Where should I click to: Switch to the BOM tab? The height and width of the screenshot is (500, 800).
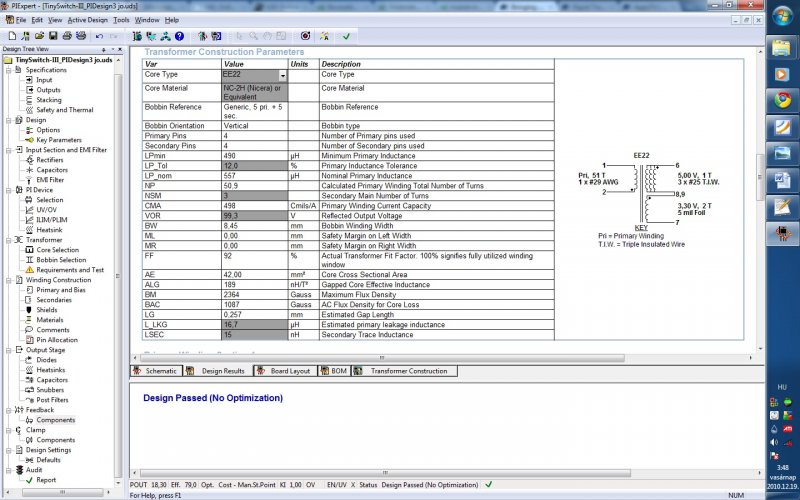(x=334, y=371)
